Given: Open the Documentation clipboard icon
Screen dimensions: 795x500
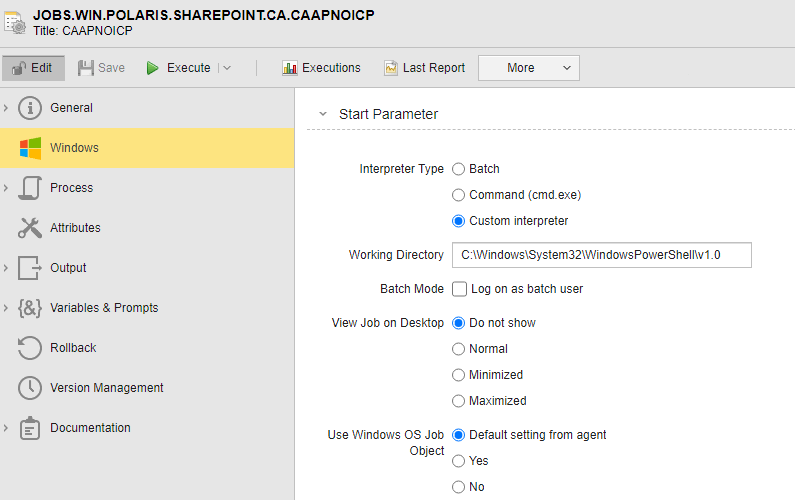Looking at the screenshot, I should click(x=30, y=428).
